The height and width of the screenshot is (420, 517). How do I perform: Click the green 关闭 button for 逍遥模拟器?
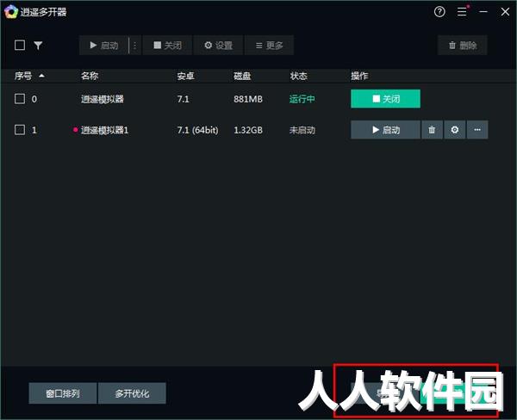coord(385,98)
